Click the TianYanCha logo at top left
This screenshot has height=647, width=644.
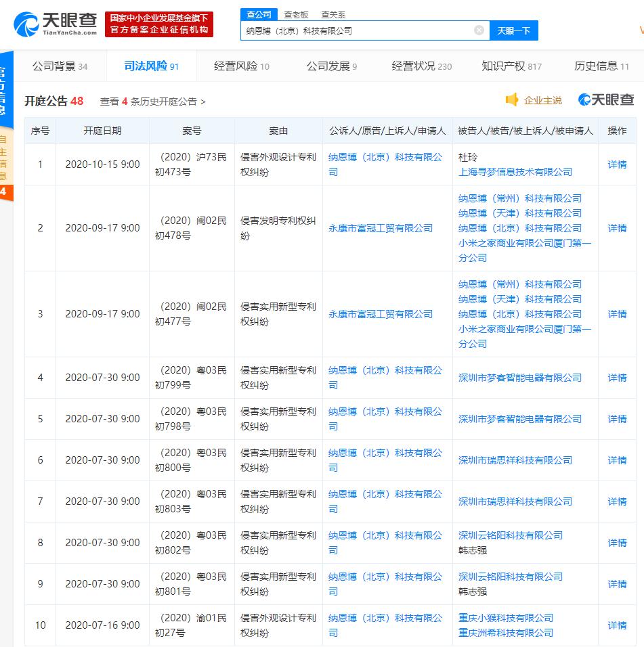point(56,24)
